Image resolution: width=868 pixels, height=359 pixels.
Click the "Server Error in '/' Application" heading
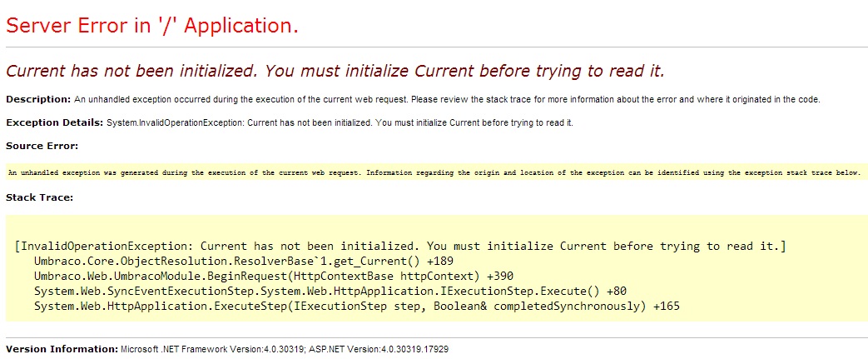(x=151, y=26)
